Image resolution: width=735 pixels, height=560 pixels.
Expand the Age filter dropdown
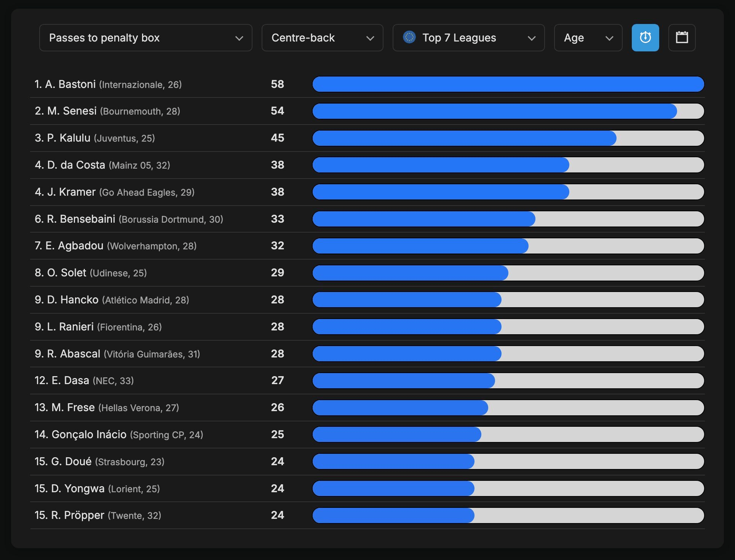pyautogui.click(x=588, y=38)
